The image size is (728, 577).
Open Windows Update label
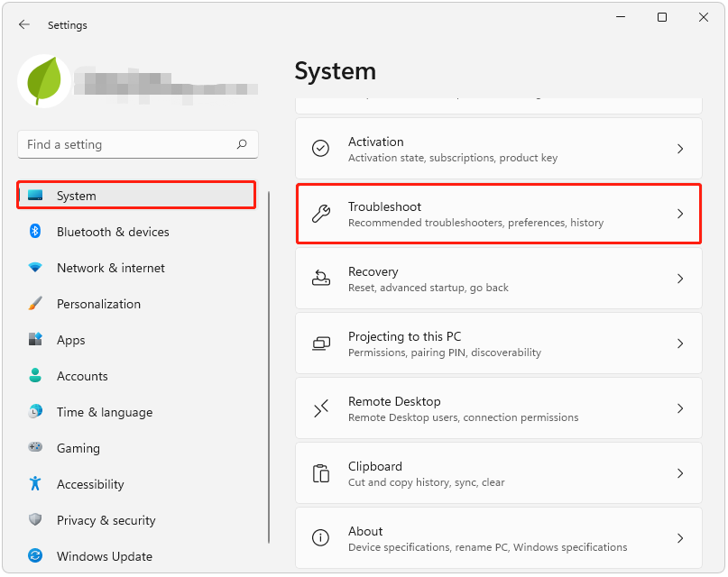click(105, 556)
